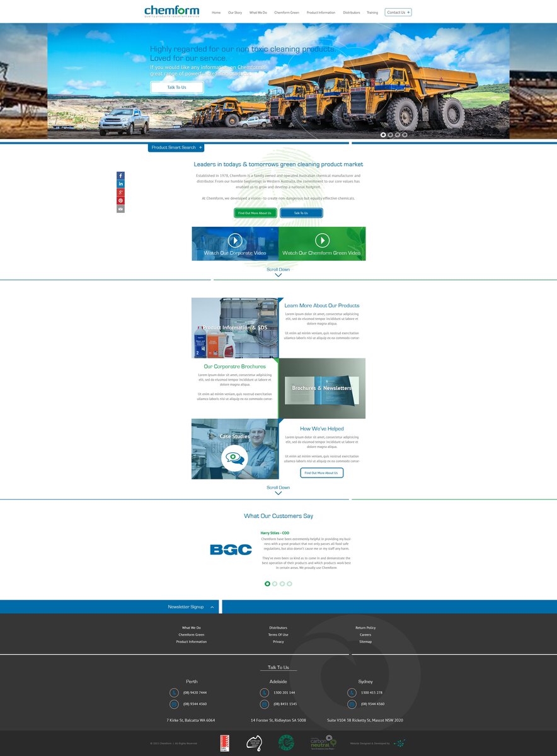Screen dimensions: 557x756
Task: Click Perth phone icon beside (08) 9420 7444
Action: pos(175,692)
